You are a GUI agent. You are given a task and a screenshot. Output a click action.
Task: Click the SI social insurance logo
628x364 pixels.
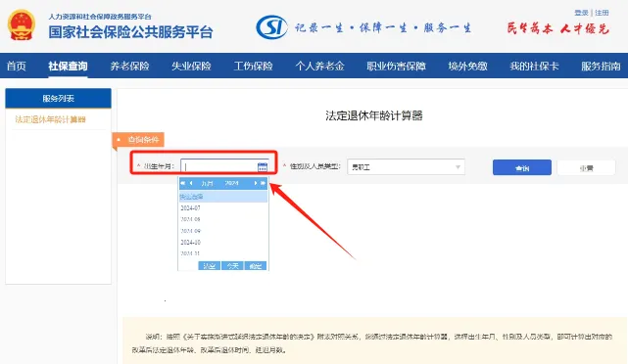point(271,27)
